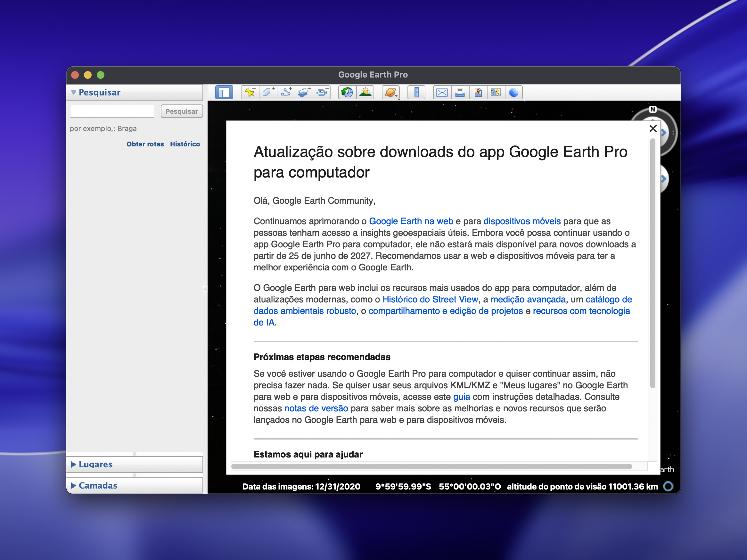Show historical imagery clock icon

(x=347, y=92)
